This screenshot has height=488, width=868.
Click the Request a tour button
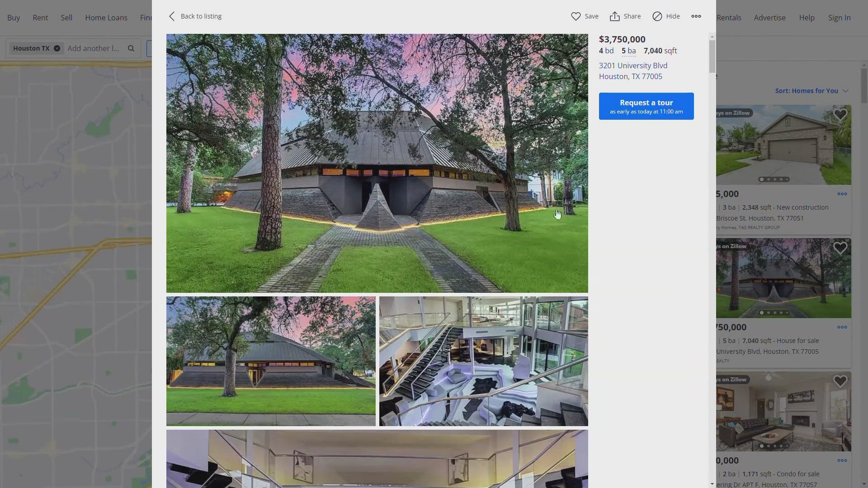[646, 106]
